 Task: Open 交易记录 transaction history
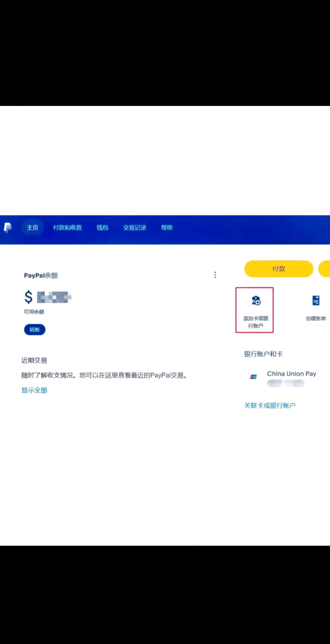135,227
